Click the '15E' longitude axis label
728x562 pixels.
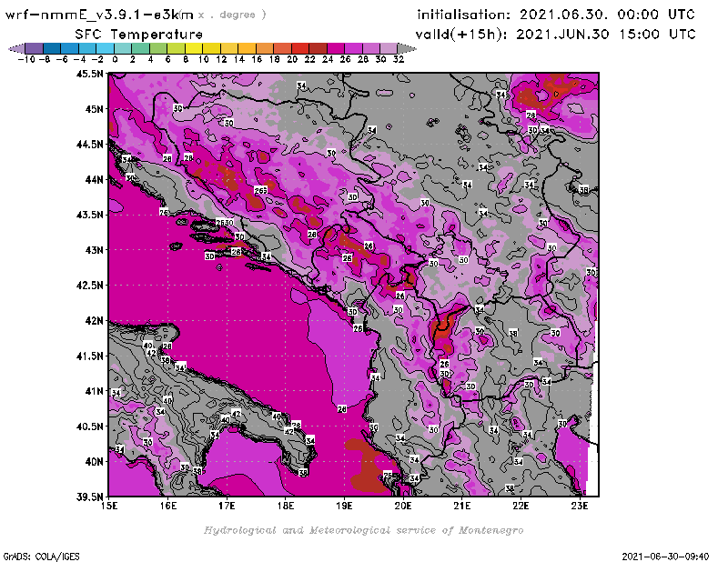tap(109, 506)
